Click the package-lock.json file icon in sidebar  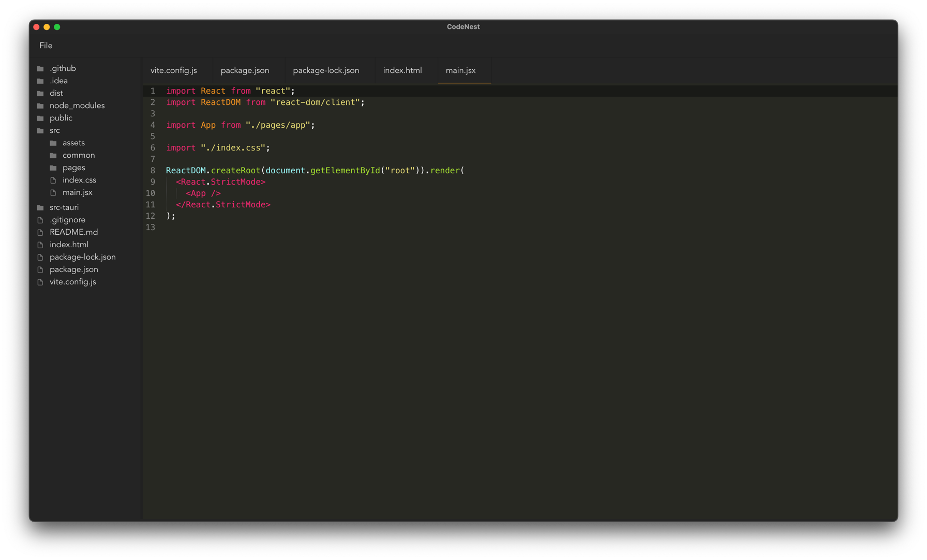[40, 257]
